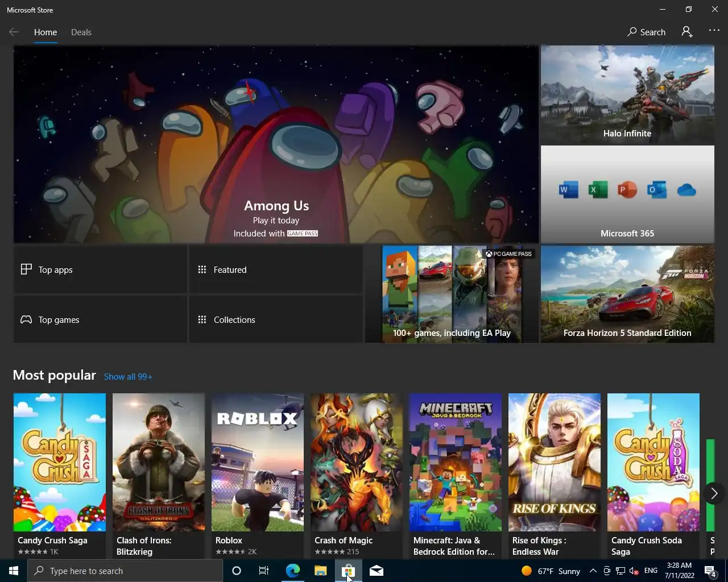Open Minecraft: Java & Bedrock Edition card
The width and height of the screenshot is (728, 582).
coord(456,475)
